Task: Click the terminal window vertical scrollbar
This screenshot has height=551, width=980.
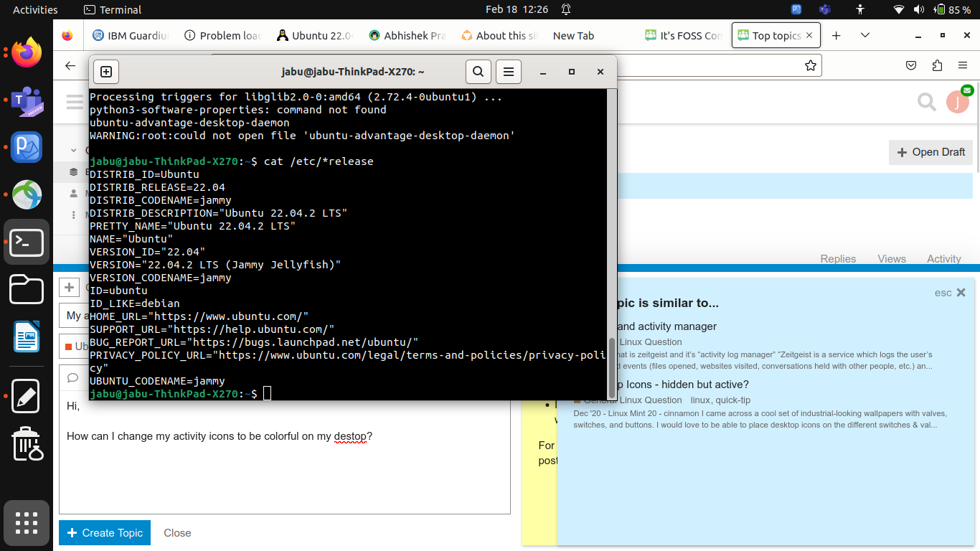Action: [x=612, y=367]
